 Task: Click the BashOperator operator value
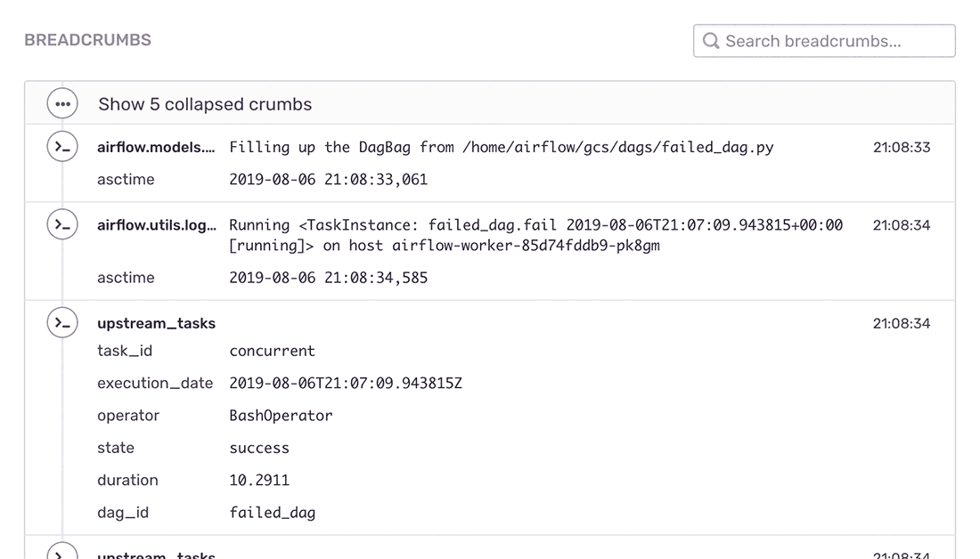click(282, 415)
